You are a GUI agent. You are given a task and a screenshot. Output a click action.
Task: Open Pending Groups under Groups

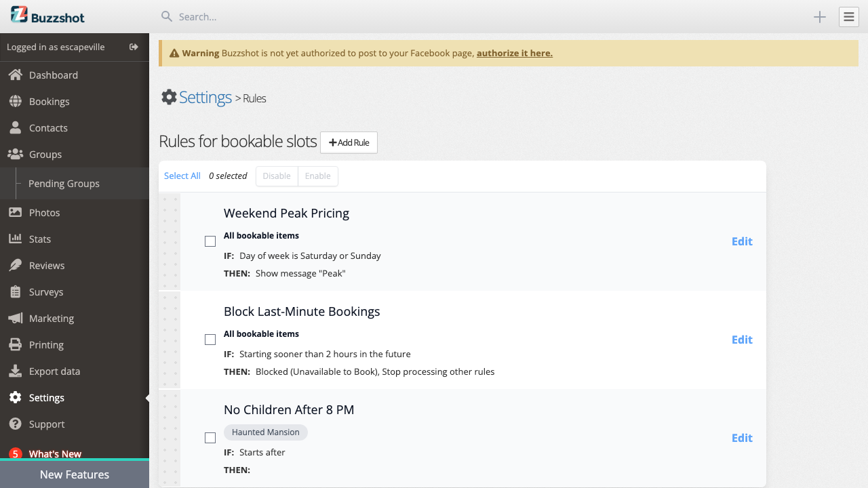[x=64, y=183]
